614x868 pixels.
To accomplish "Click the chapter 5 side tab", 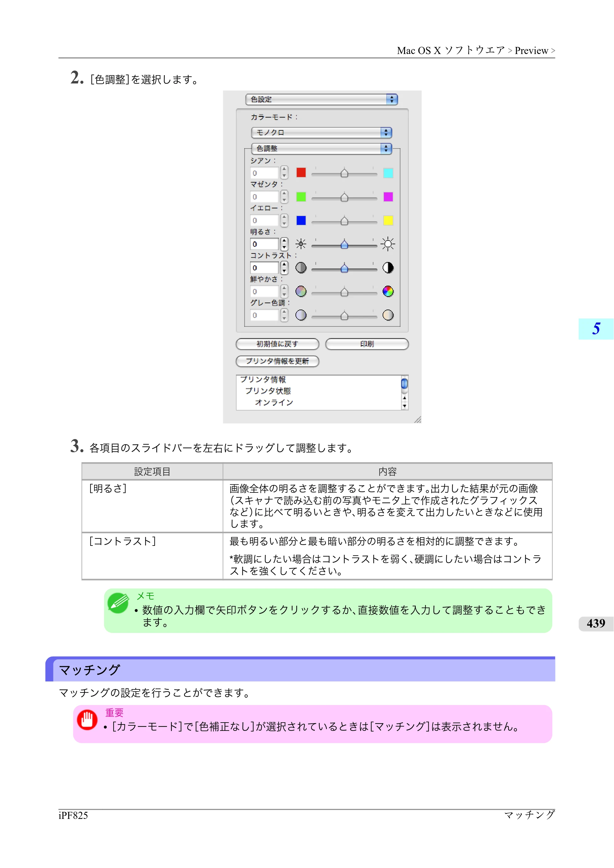I will point(596,329).
